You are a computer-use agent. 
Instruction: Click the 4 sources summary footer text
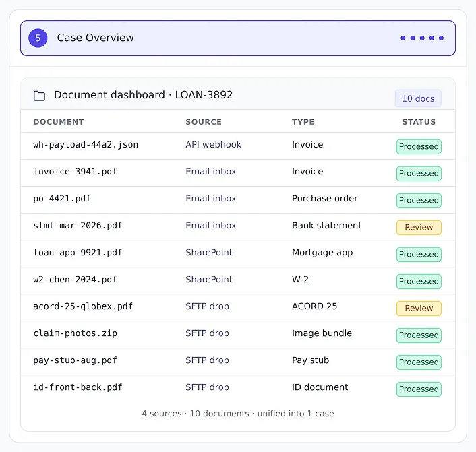click(238, 414)
